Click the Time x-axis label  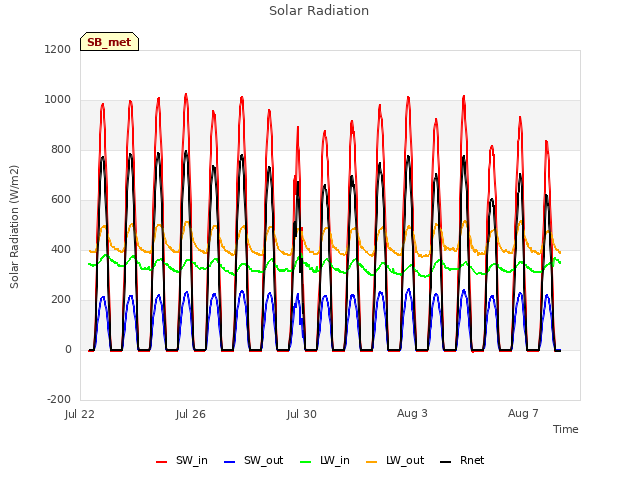coord(566,429)
